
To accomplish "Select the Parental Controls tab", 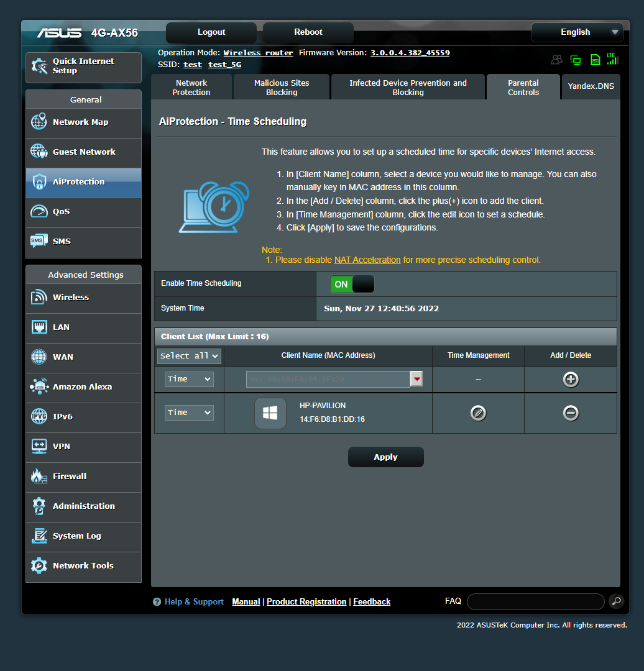I will pyautogui.click(x=523, y=88).
